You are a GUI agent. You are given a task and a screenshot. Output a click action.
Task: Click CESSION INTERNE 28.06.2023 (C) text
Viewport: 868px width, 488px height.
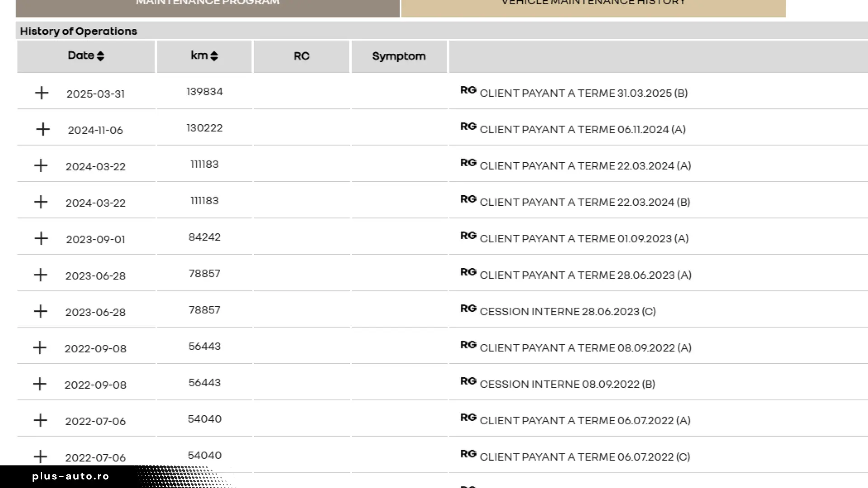pyautogui.click(x=568, y=311)
